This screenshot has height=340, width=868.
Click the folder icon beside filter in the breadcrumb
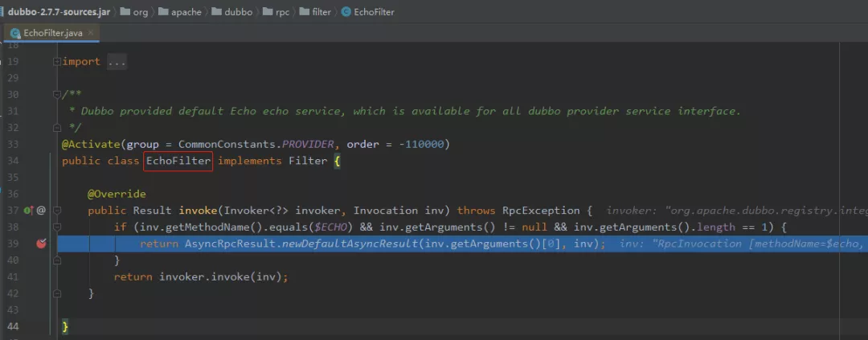click(305, 11)
